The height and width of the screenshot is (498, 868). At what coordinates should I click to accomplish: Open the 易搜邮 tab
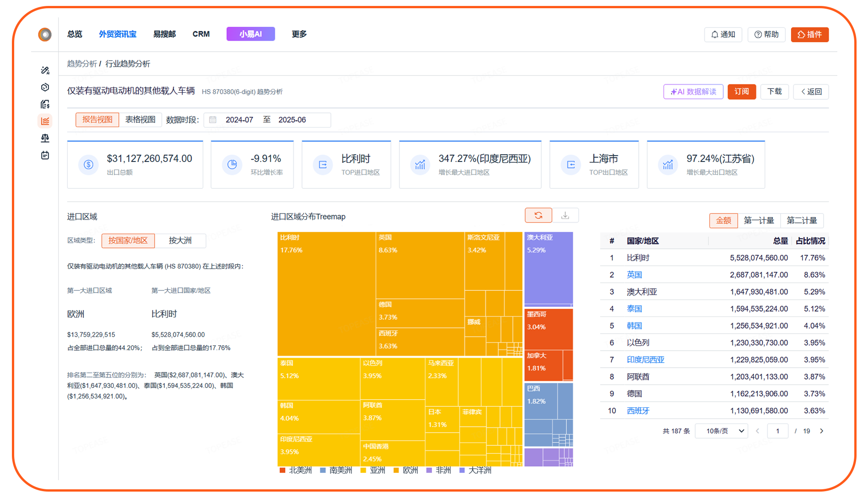[164, 34]
